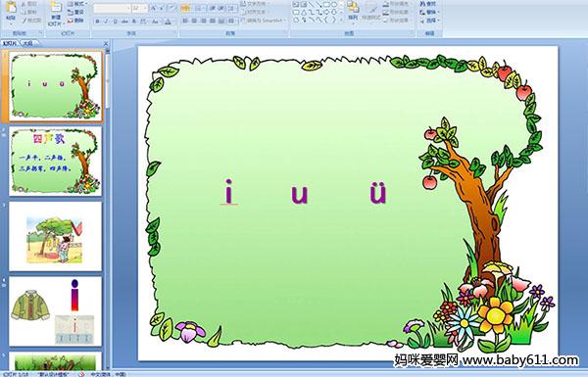Reset the slide using 重设
The width and height of the screenshot is (588, 377).
75,12
